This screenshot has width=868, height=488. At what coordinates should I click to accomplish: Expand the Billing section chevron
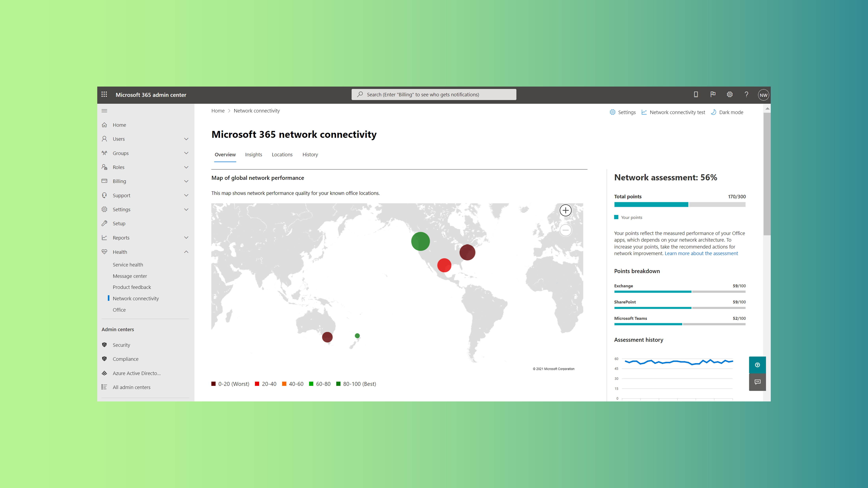click(186, 181)
